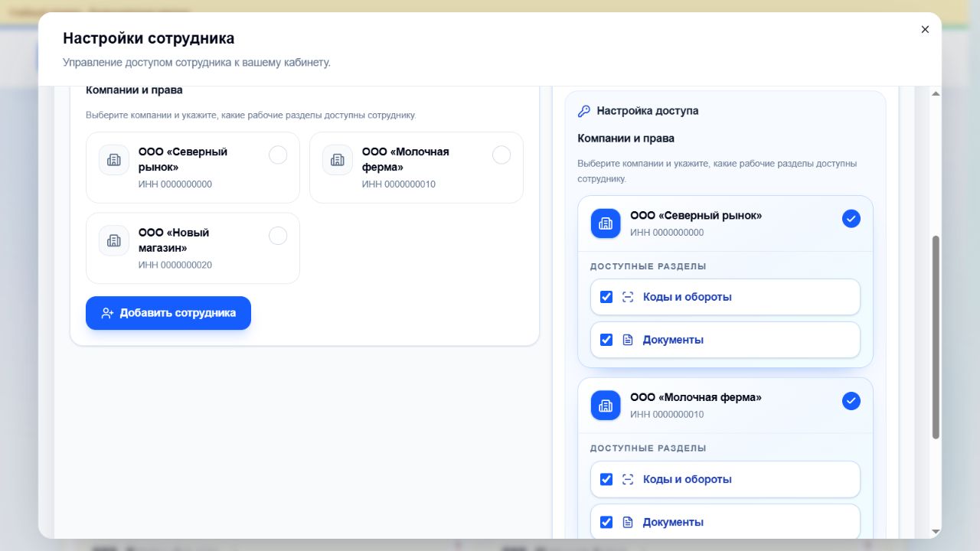The width and height of the screenshot is (980, 551).
Task: Click dialog scrollbar up arrow
Action: point(936,93)
